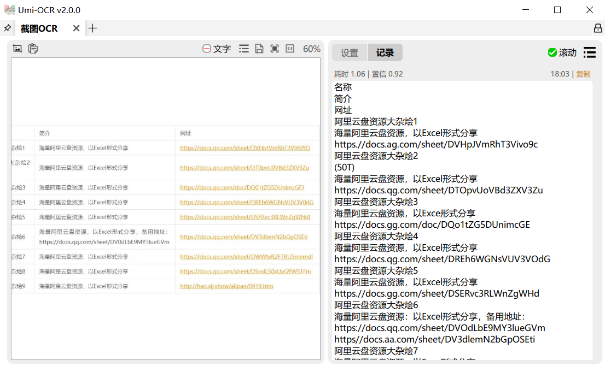Close the 截图OCR tab
The height and width of the screenshot is (366, 605).
coord(76,28)
